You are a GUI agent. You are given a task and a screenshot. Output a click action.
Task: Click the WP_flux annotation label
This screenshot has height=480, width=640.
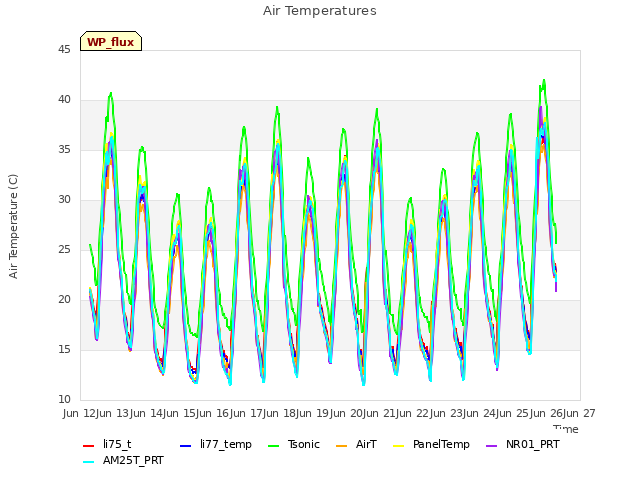click(111, 41)
